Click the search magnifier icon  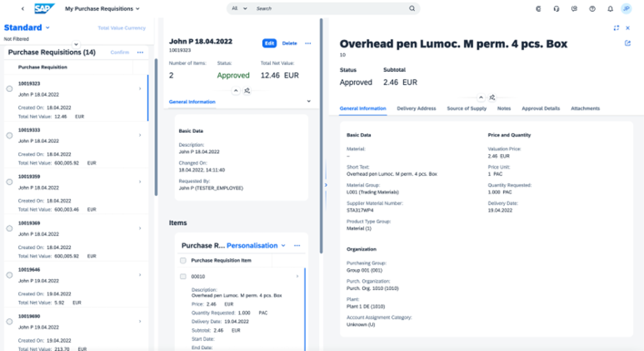(x=412, y=9)
